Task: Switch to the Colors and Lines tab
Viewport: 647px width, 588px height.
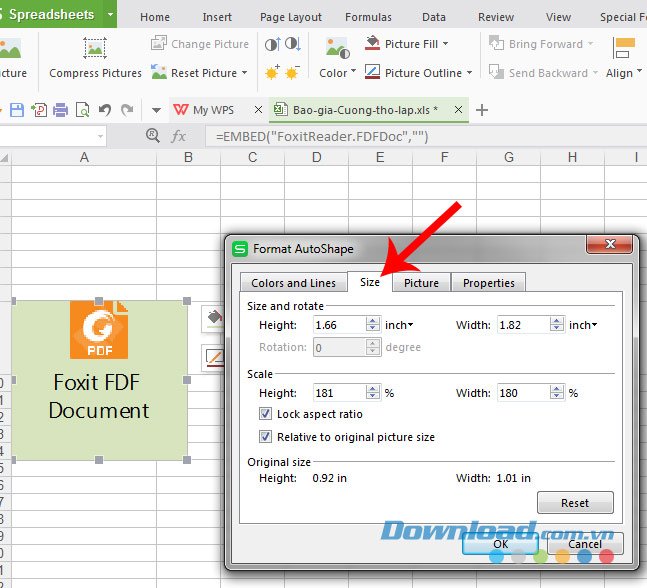Action: pos(293,283)
